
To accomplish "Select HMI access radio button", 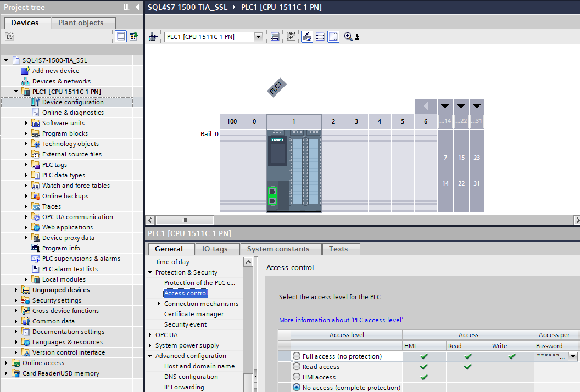I will pyautogui.click(x=296, y=377).
